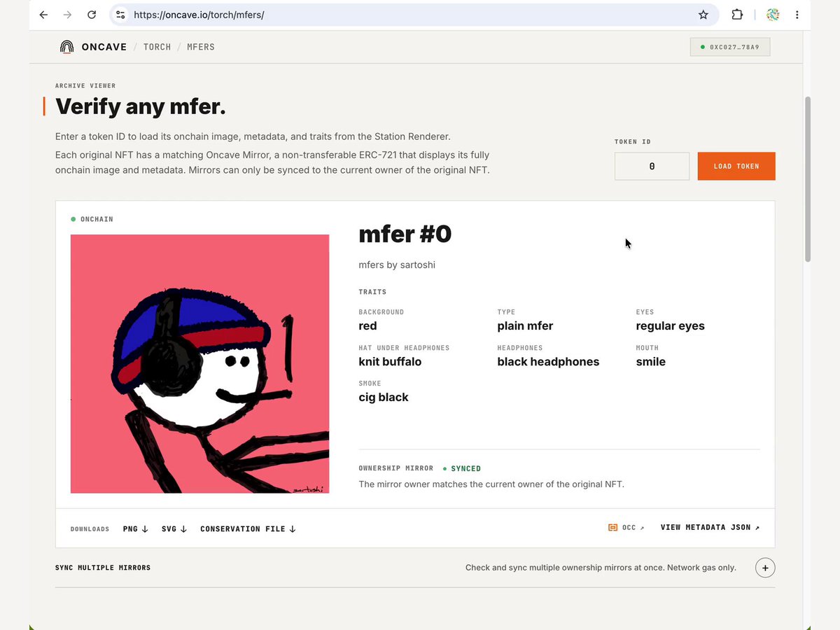Open the browser three-dot menu

[x=797, y=15]
